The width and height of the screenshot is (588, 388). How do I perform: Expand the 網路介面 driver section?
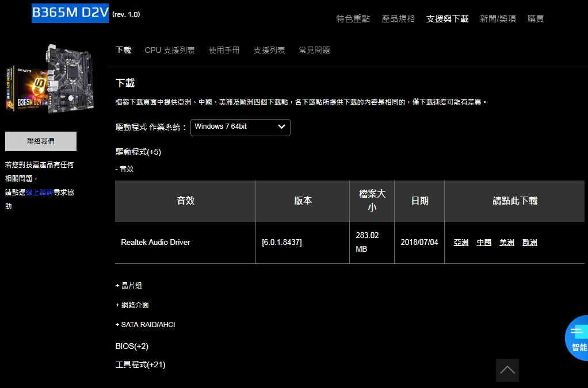132,305
